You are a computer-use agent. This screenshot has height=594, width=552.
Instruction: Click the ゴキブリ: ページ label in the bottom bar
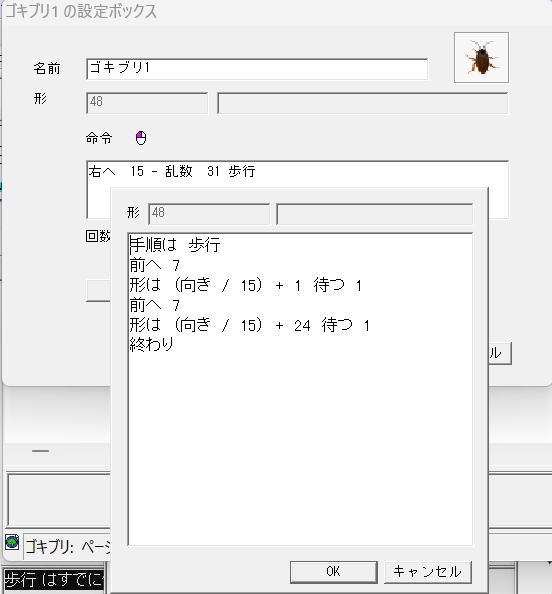pyautogui.click(x=67, y=547)
